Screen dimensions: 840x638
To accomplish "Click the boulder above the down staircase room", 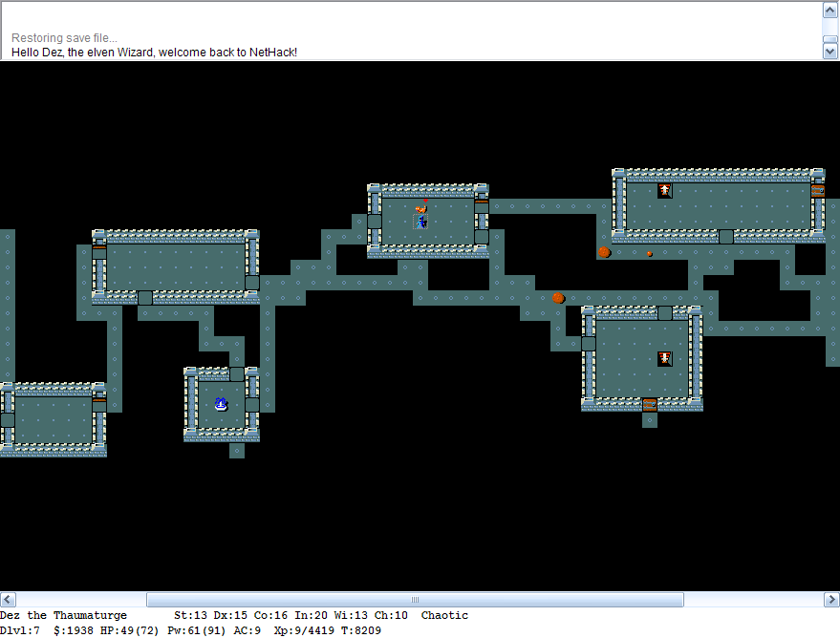I will (x=558, y=298).
